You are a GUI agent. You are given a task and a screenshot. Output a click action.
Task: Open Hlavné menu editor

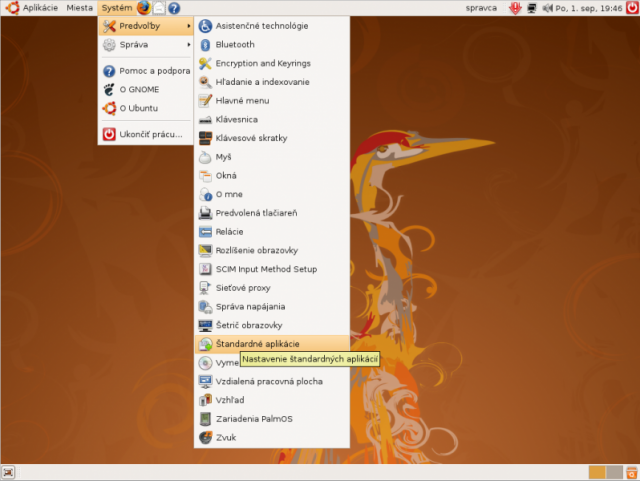pyautogui.click(x=272, y=100)
